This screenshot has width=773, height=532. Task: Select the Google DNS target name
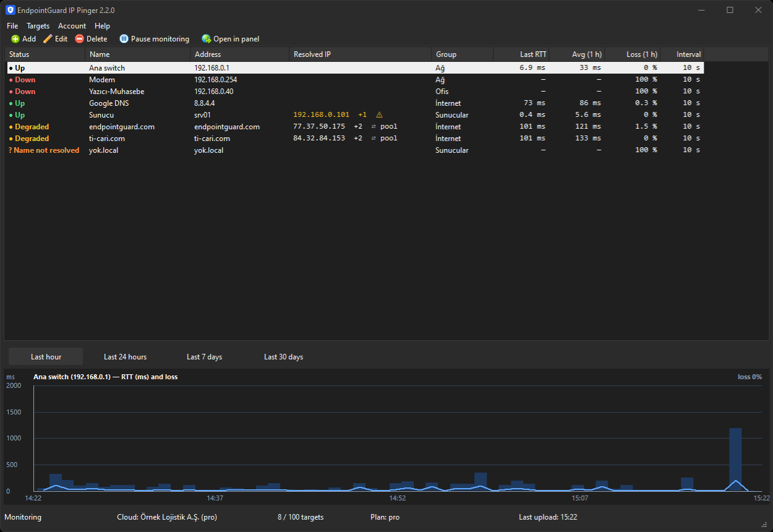[110, 103]
